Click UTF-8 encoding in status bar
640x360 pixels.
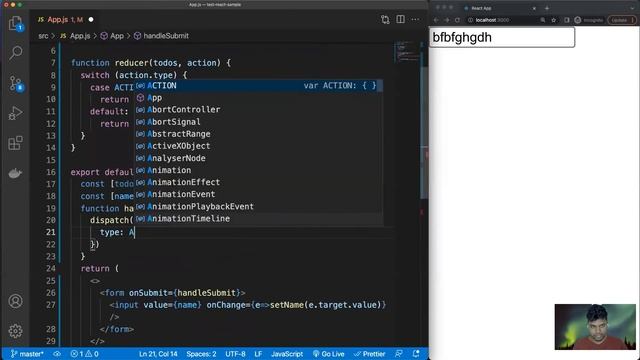[x=236, y=354]
